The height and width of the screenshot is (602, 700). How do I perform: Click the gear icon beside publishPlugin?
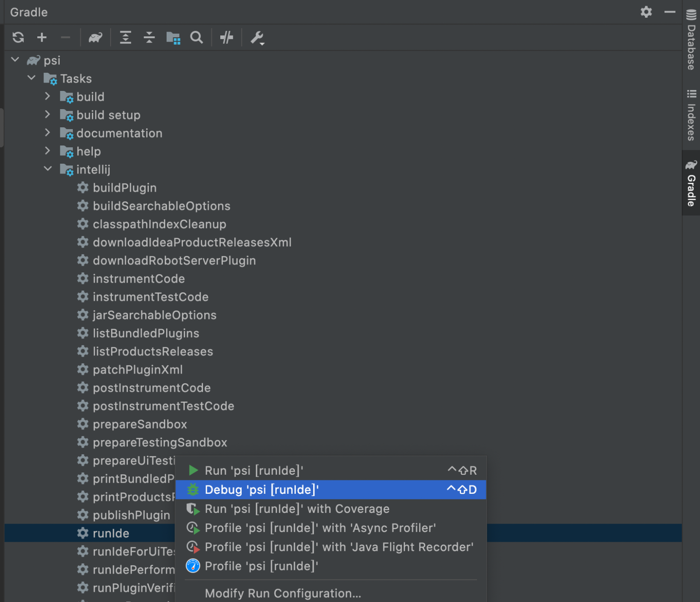click(x=83, y=515)
